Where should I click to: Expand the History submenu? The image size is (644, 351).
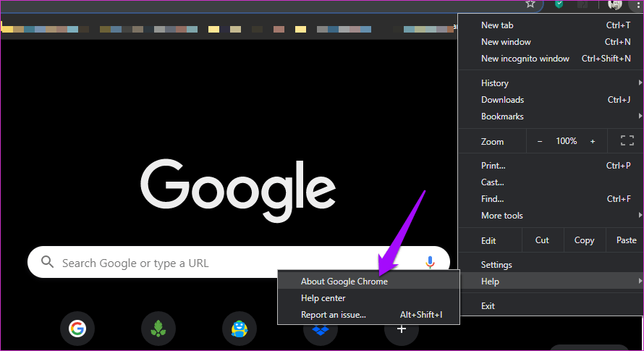[551, 83]
